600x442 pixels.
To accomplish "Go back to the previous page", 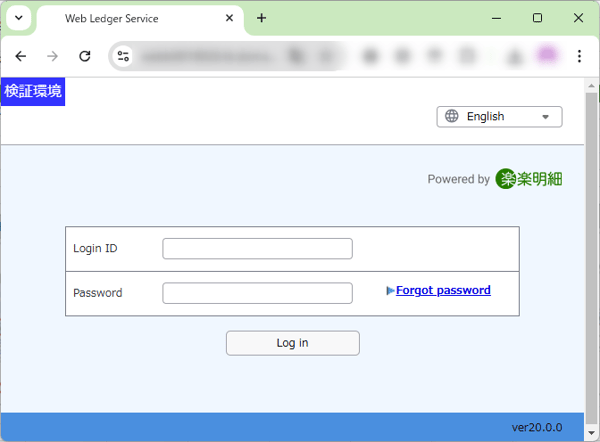I will click(x=21, y=57).
